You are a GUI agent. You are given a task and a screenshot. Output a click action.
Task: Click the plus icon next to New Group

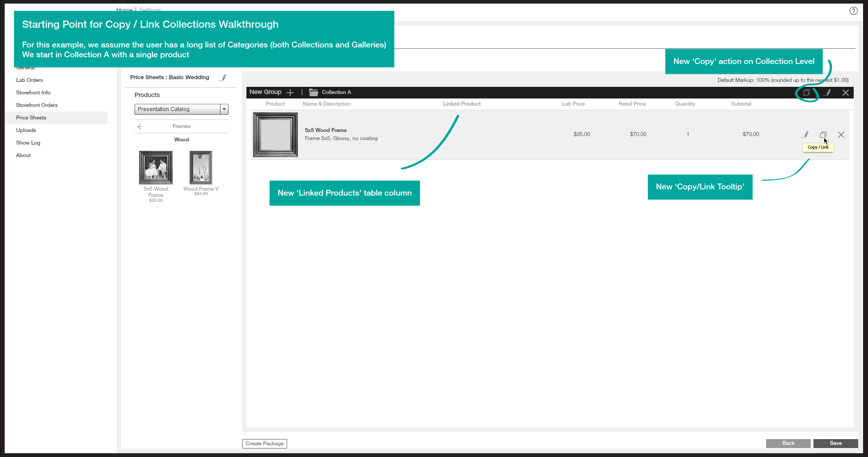click(290, 93)
